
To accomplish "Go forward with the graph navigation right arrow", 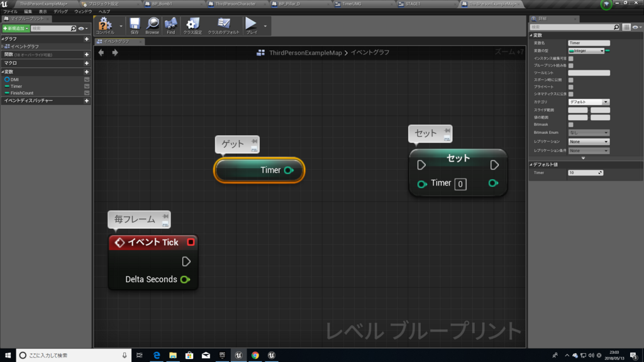I will (x=115, y=53).
